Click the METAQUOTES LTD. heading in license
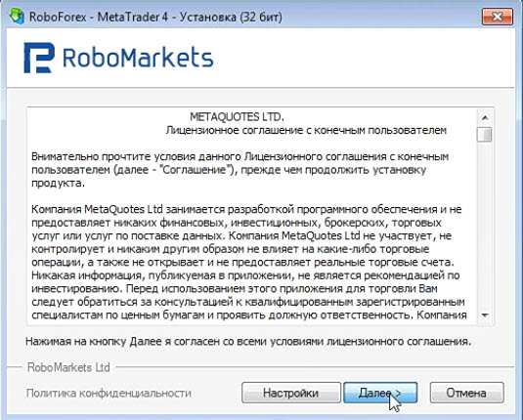This screenshot has height=420, width=523. point(237,117)
